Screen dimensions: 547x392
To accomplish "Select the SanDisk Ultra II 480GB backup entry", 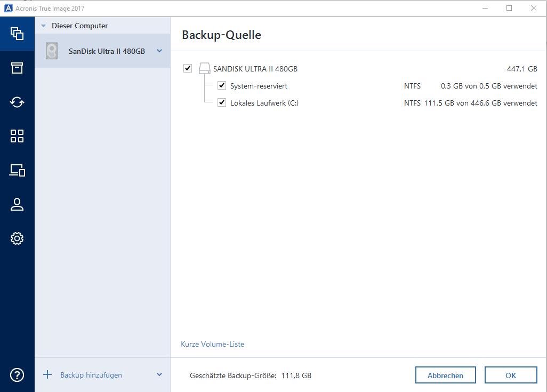I will (102, 51).
